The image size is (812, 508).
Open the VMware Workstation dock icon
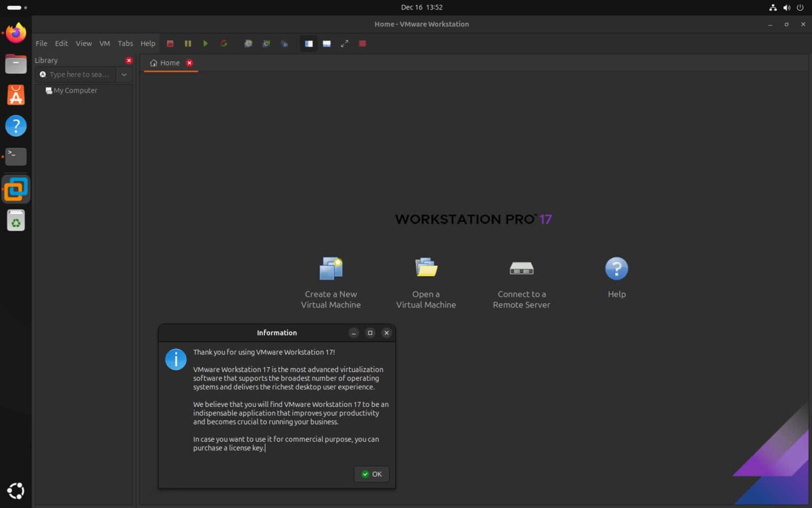pyautogui.click(x=16, y=188)
